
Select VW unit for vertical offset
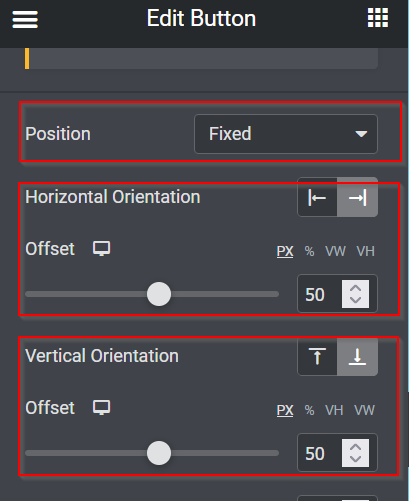tap(364, 410)
